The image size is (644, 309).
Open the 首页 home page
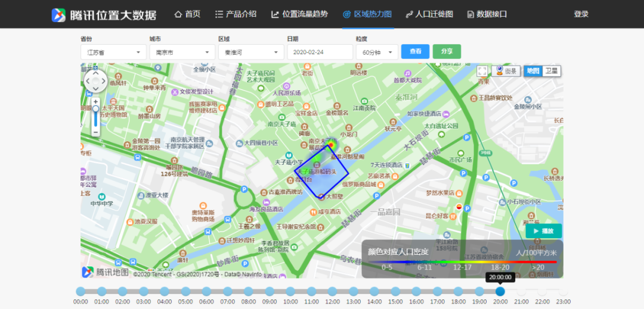click(187, 14)
